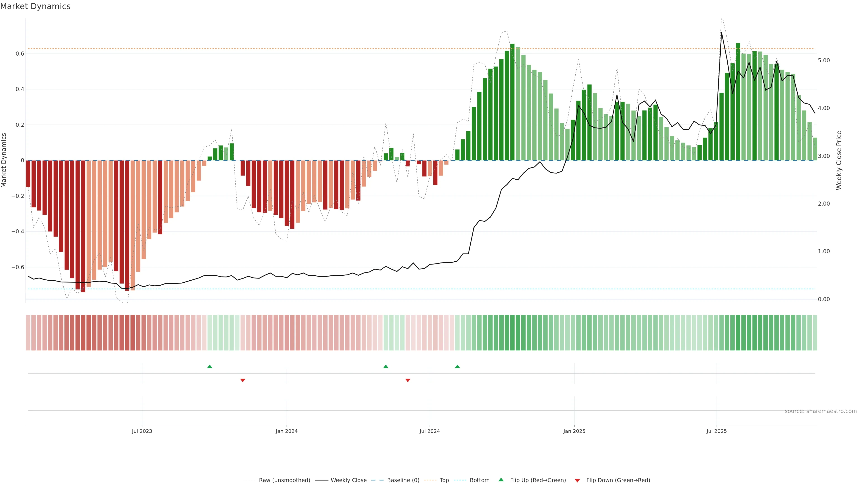
Task: Click the source: sharemaestro.com text
Action: (821, 411)
